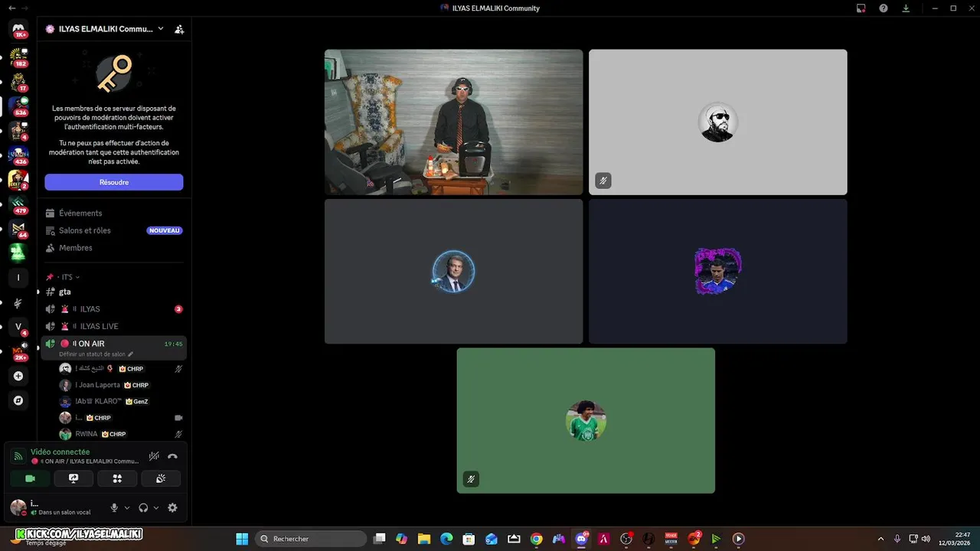This screenshot has width=980, height=551.
Task: Click Discord icon in taskbar
Action: coord(581,539)
